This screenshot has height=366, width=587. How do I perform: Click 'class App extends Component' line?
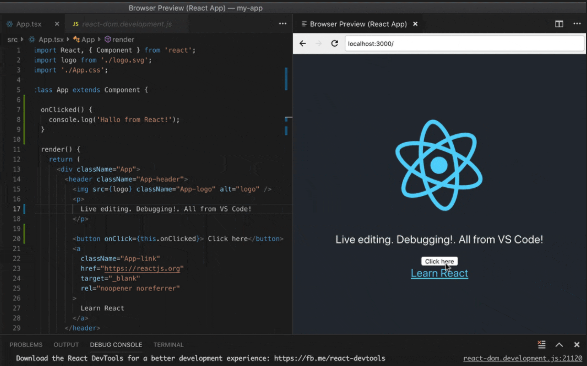pyautogui.click(x=91, y=90)
